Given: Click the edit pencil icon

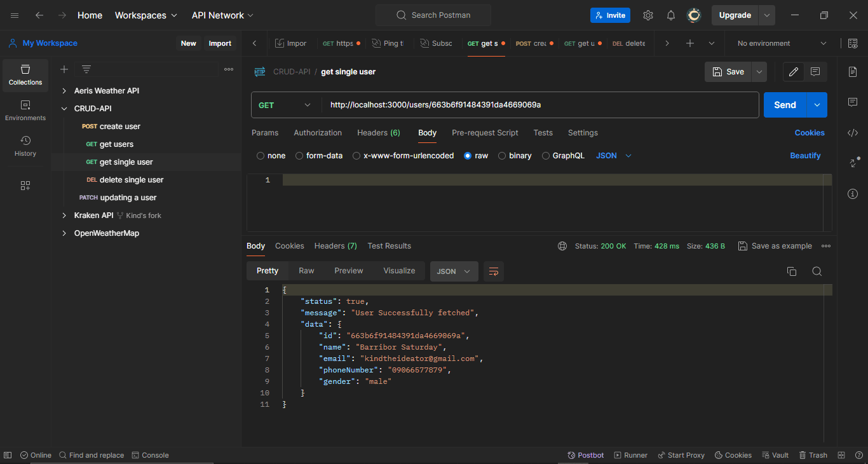Looking at the screenshot, I should click(794, 72).
